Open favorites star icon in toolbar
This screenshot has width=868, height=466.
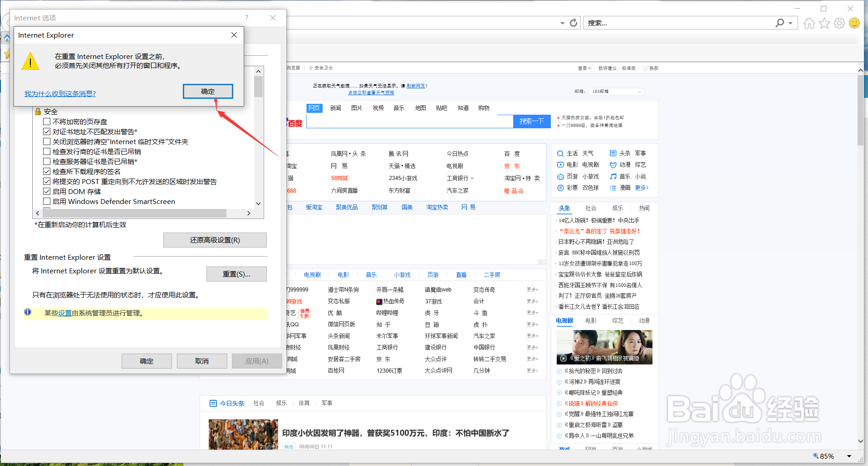824,23
